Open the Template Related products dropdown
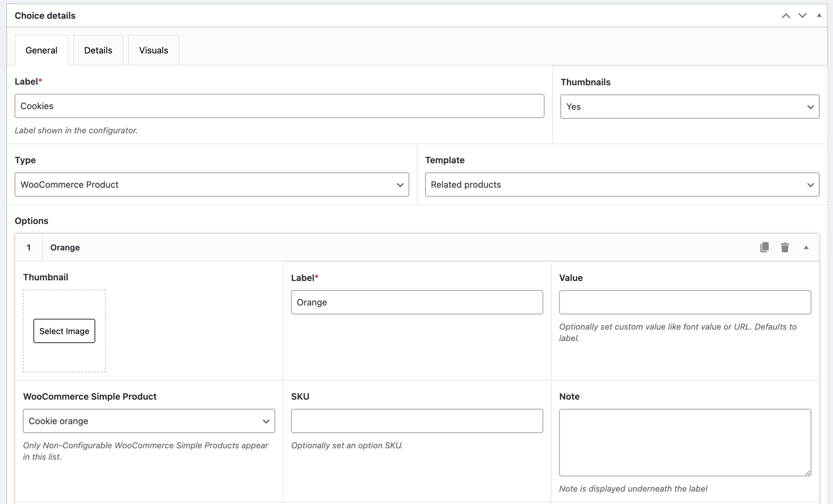The image size is (833, 504). [622, 185]
